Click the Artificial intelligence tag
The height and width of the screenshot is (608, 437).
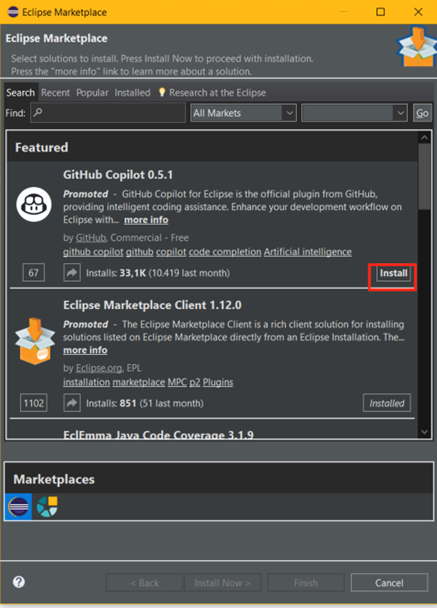[x=308, y=252]
